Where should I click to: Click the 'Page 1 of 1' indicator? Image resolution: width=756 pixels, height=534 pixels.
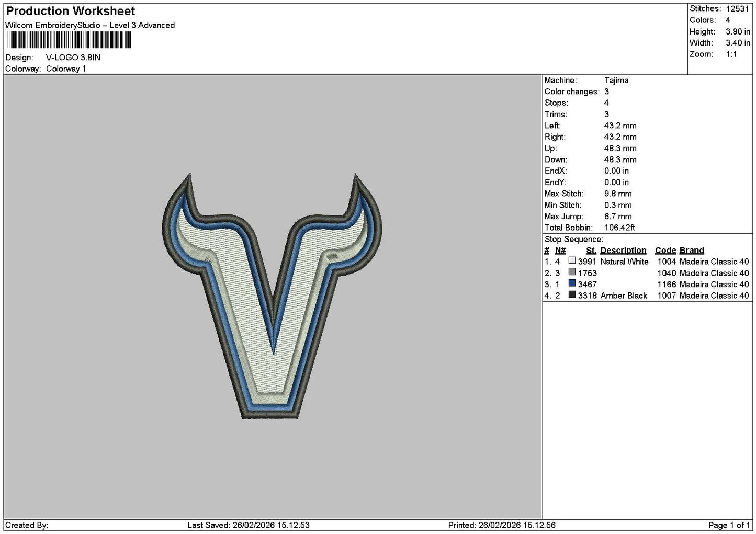tap(729, 526)
